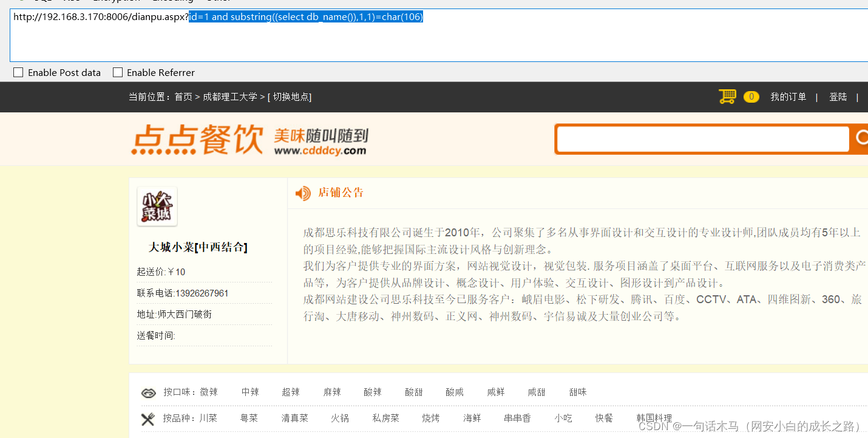Click inside the HackBar URL text area
Viewport: 868px width, 438px height.
(x=439, y=35)
